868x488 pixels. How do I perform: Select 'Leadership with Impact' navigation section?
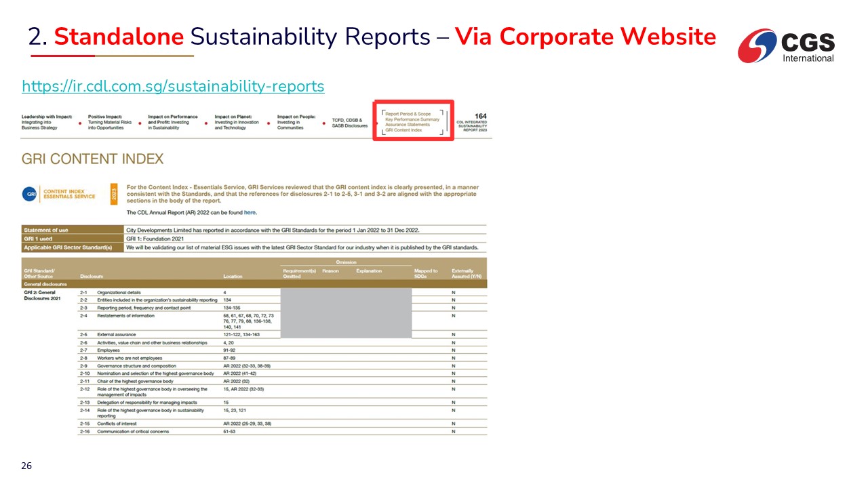(x=46, y=122)
